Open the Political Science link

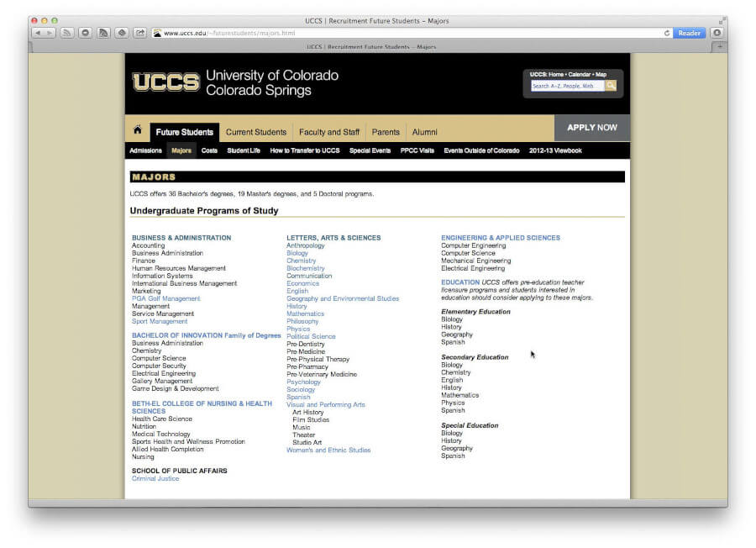311,336
